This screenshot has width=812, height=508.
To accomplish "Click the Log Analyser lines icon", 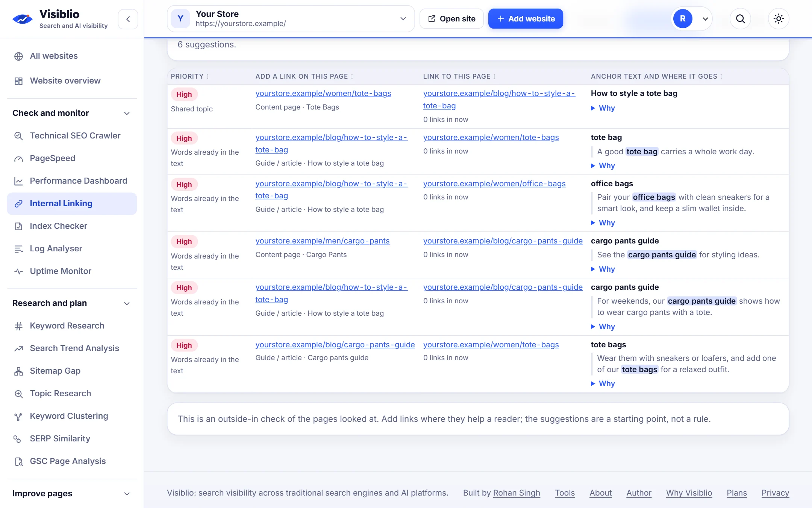I will [x=18, y=249].
